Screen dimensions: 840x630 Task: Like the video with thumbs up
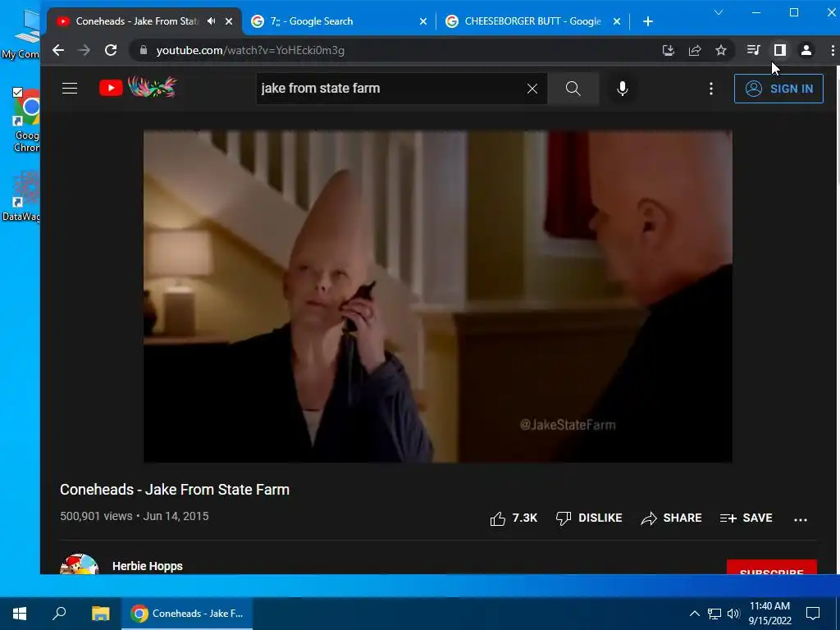[514, 518]
